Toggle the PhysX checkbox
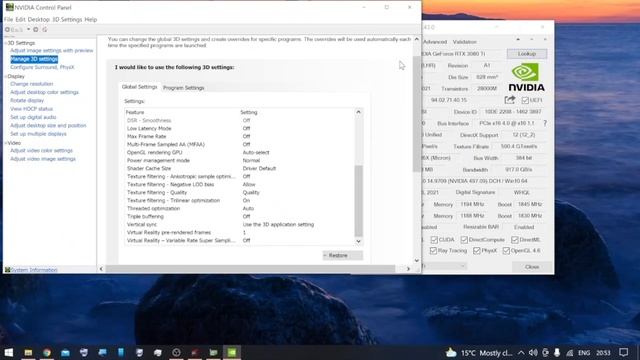This screenshot has width=640, height=360. [x=476, y=251]
